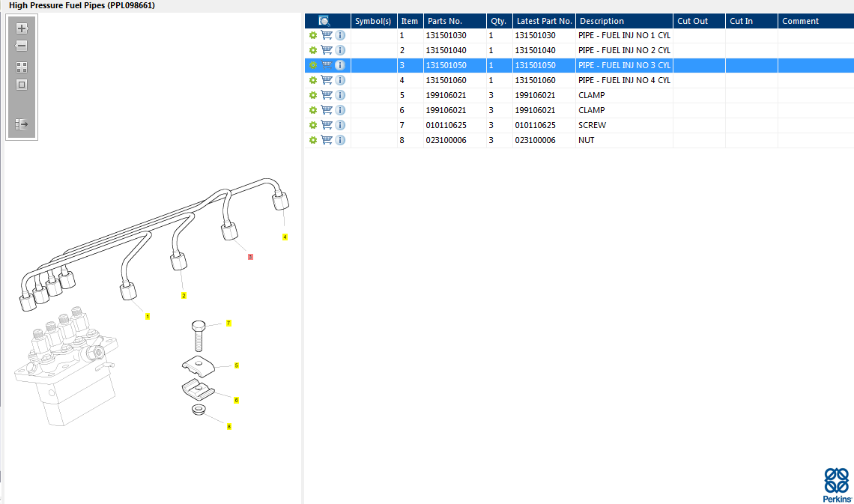The width and height of the screenshot is (854, 504).
Task: Sort by Symbol(s) column header
Action: (374, 21)
